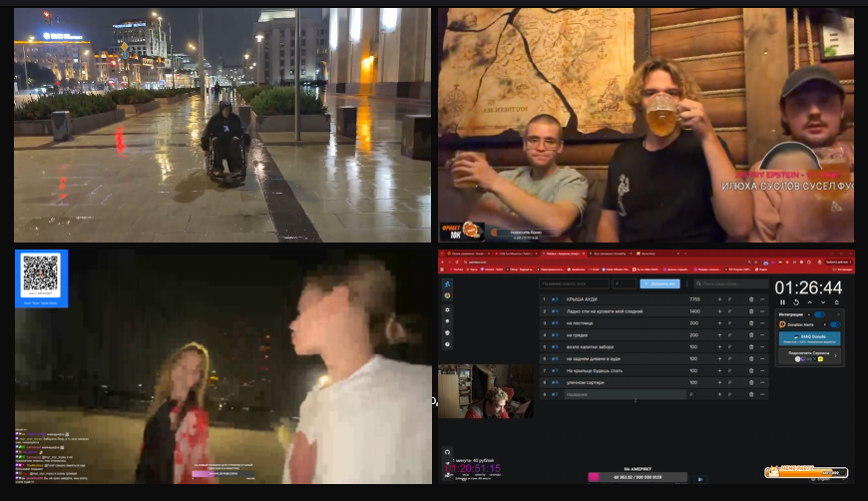Screen dimensions: 868x501
Task: Select the pub beer stream video
Action: (647, 125)
